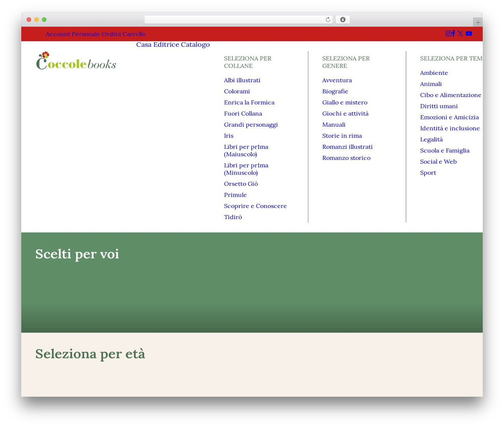Viewport: 504px width, 427px height.
Task: Open a new tab with plus button
Action: 478,22
